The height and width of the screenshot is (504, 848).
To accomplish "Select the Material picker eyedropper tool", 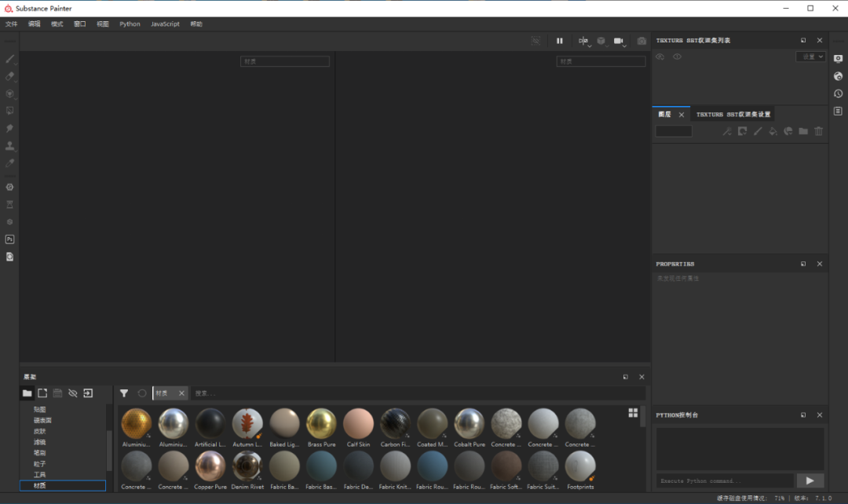I will tap(9, 163).
